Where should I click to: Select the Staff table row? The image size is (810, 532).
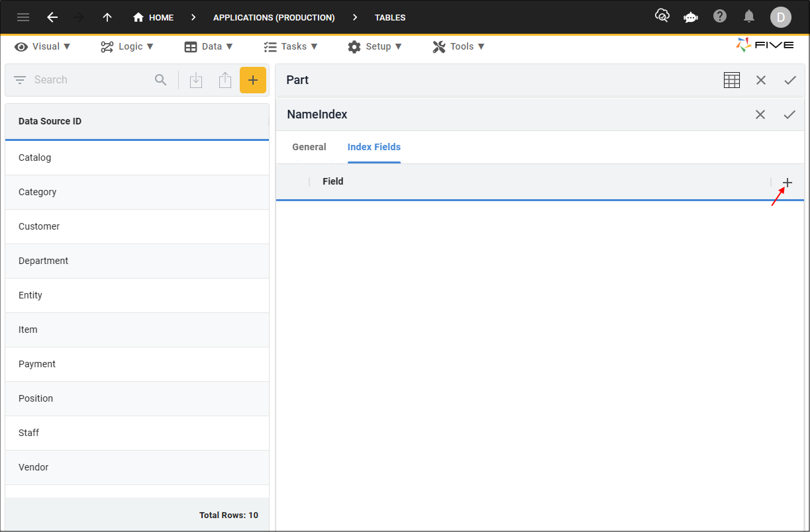coord(137,433)
